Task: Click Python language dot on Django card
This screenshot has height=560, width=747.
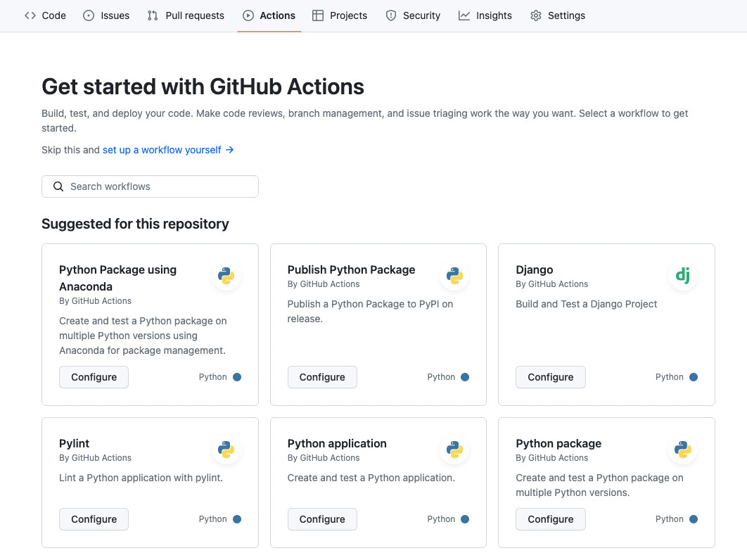Action: tap(694, 377)
